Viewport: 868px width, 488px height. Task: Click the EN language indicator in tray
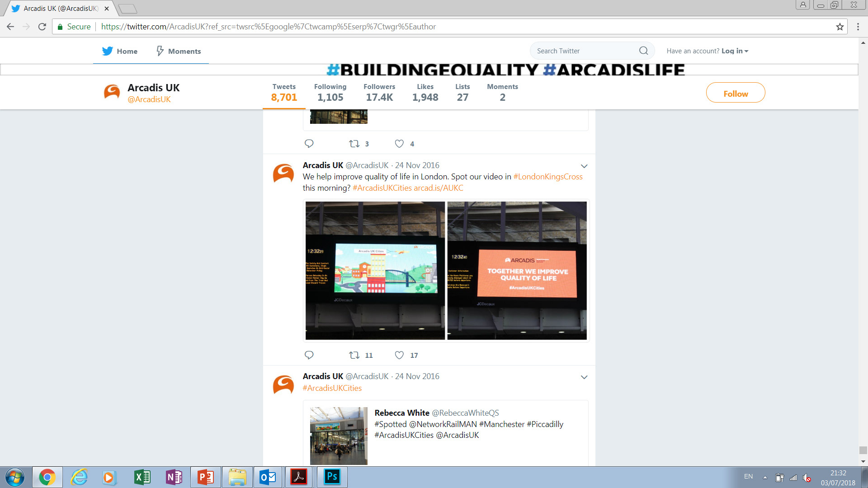749,476
